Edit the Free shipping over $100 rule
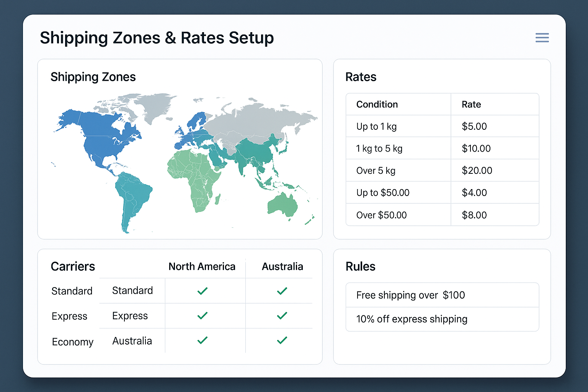 coord(410,295)
